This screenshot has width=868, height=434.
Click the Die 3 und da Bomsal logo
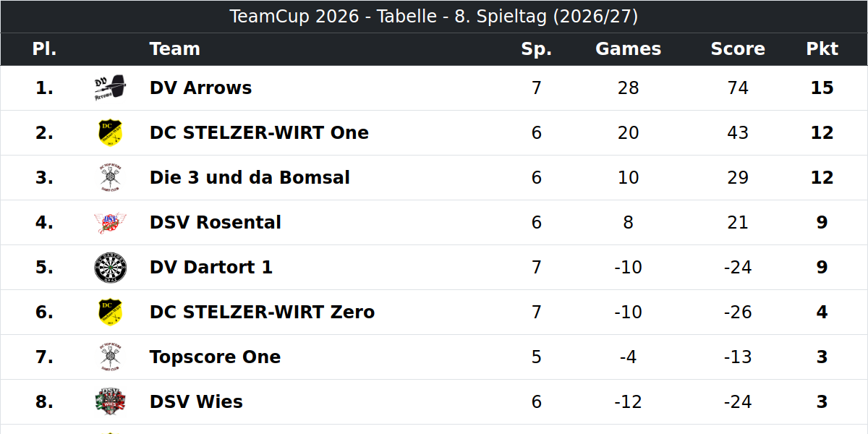pyautogui.click(x=110, y=178)
